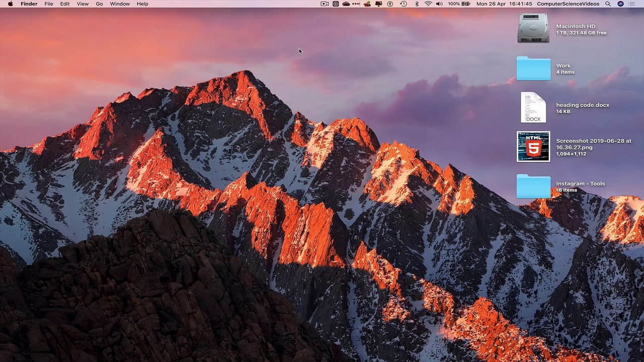Click the Bluetooth icon in menu bar
644x362 pixels.
point(417,4)
